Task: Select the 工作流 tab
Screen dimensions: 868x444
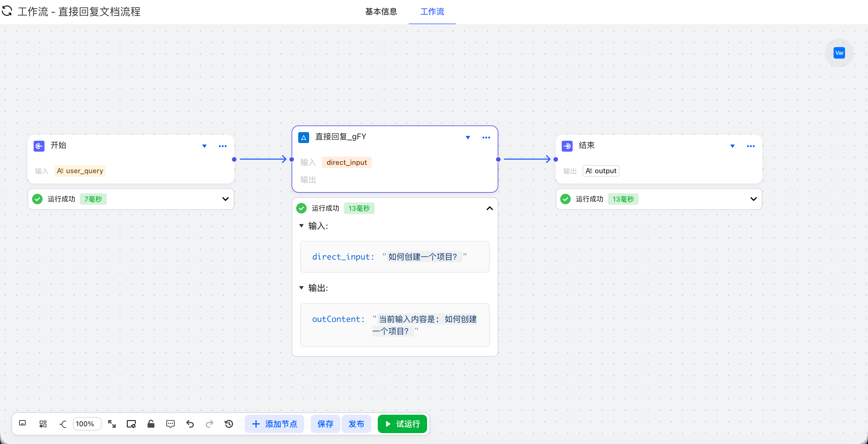Action: coord(432,11)
